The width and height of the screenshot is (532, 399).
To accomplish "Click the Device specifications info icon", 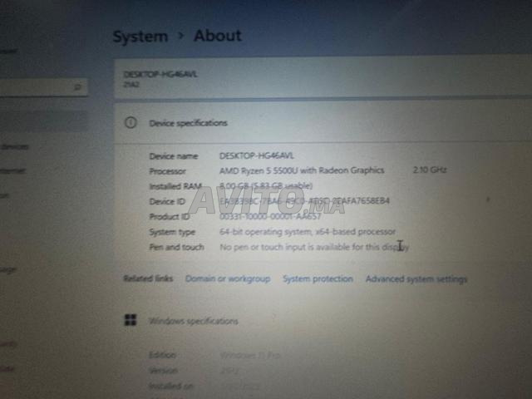I will [131, 122].
